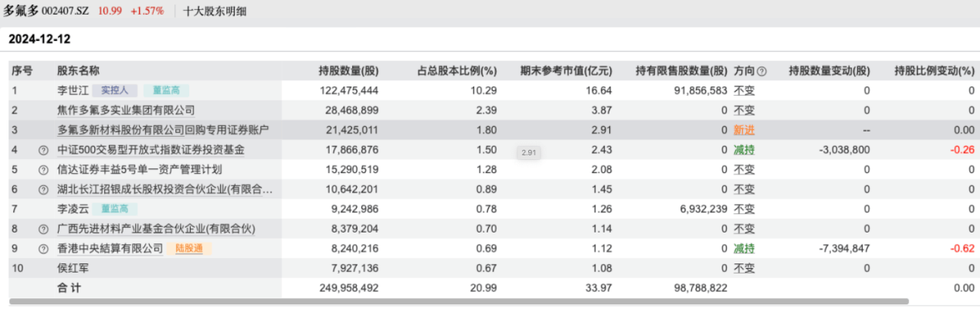This screenshot has width=980, height=309.
Task: Click the question mark icon beside 信达证券丰益5号
Action: click(43, 169)
